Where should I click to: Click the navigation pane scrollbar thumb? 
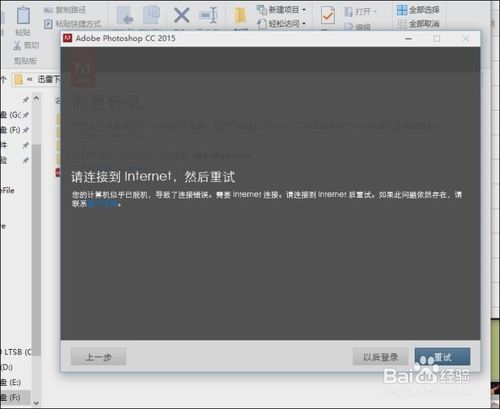click(36, 250)
